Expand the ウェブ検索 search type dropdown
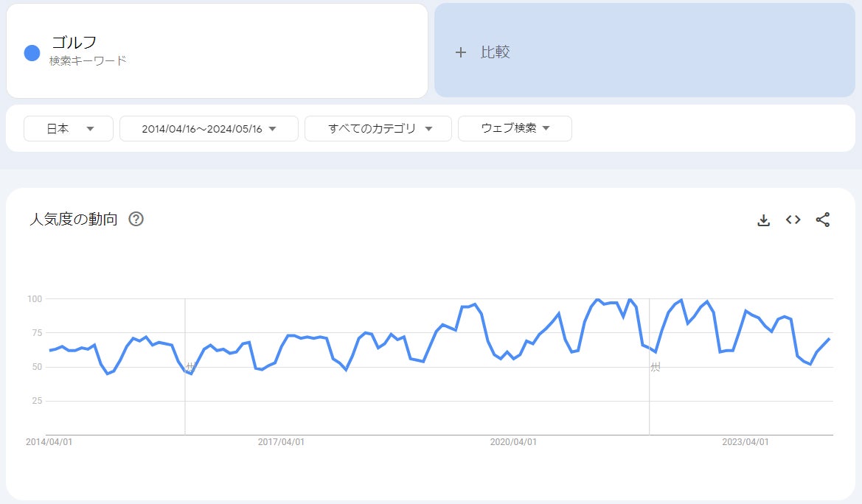Screen dimensions: 862x504 (x=515, y=128)
